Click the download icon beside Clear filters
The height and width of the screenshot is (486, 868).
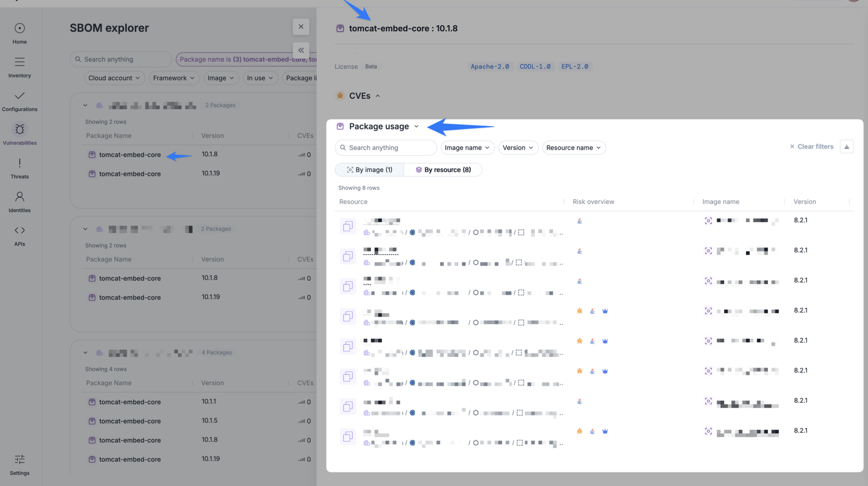tap(846, 147)
